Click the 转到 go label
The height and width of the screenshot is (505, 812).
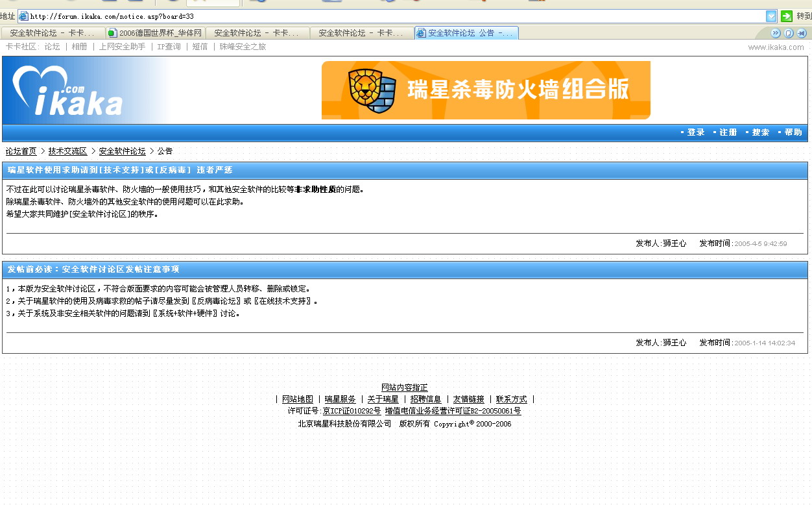coord(804,16)
